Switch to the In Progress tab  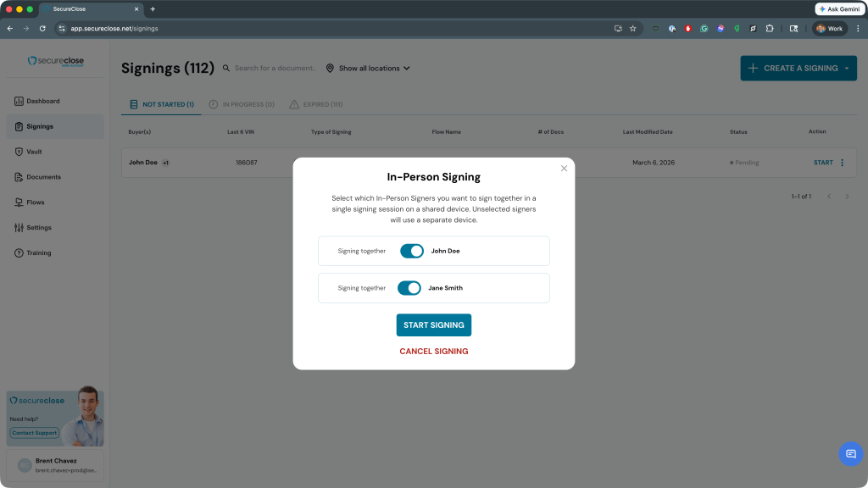[x=242, y=105]
